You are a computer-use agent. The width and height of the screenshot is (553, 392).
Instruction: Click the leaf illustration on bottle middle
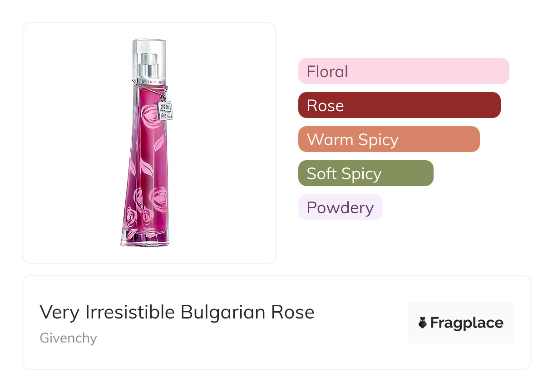coord(146,167)
